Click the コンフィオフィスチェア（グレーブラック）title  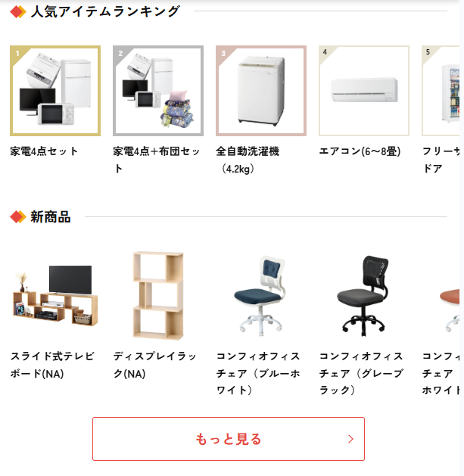(x=361, y=373)
